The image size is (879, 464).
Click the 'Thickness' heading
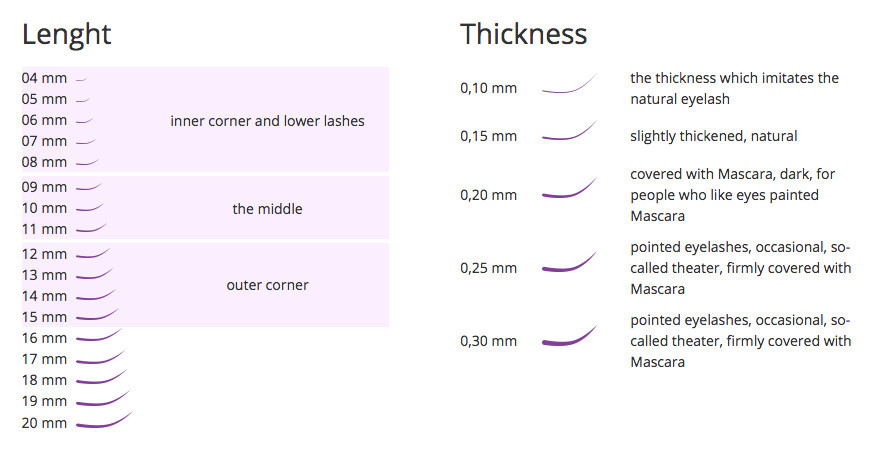(x=524, y=34)
